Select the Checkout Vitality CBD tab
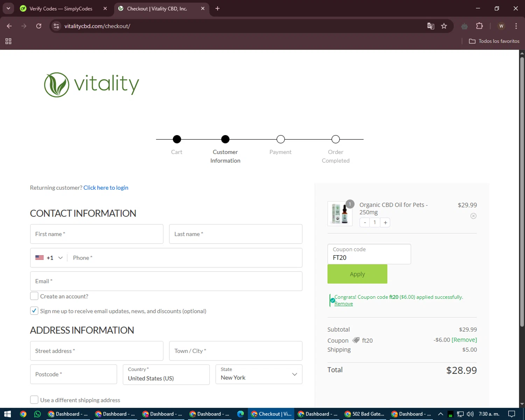This screenshot has width=525, height=420. point(157,8)
